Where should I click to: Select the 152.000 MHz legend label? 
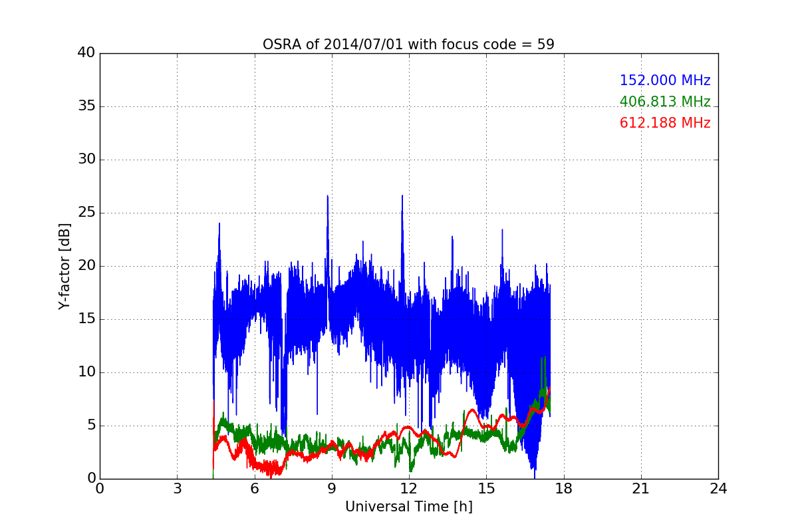[x=665, y=80]
